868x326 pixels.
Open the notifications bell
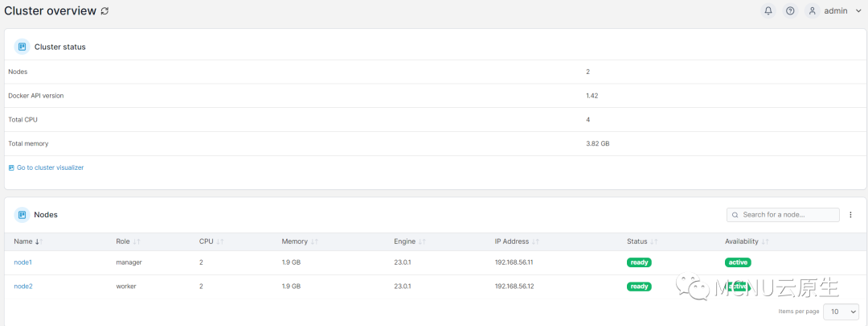768,10
